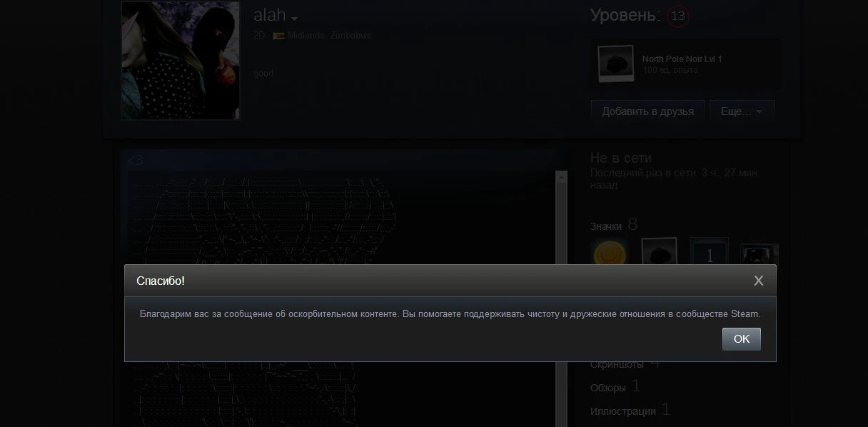Click the Добавить в друзья button
Screen dimensions: 868x427
pos(647,111)
